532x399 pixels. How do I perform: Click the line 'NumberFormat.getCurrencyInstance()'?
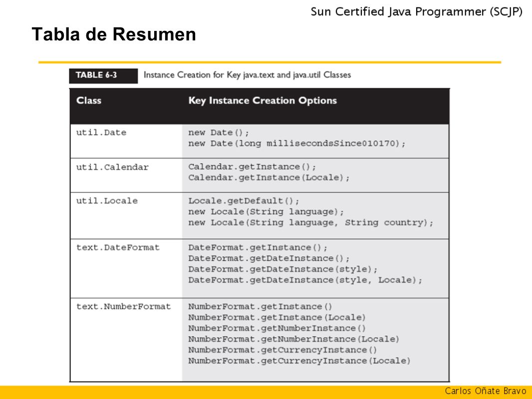click(282, 350)
